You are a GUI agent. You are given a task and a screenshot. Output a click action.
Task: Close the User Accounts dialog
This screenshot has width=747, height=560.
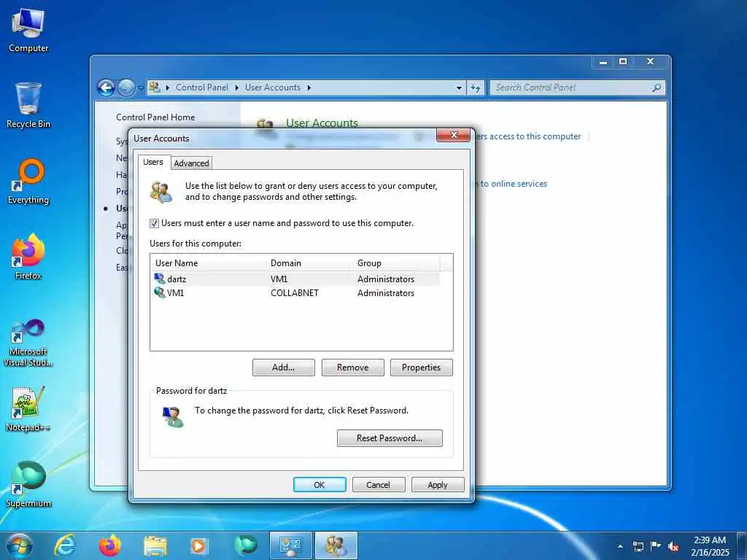pos(453,135)
